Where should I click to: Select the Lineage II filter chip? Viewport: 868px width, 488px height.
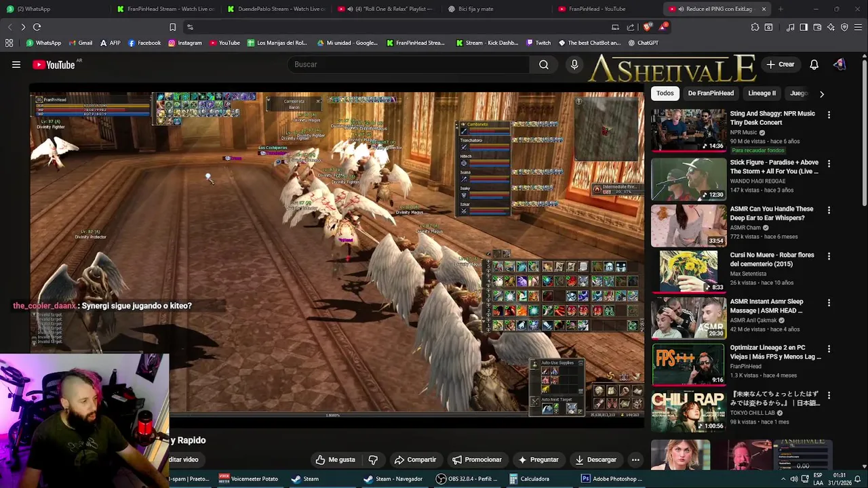[762, 94]
